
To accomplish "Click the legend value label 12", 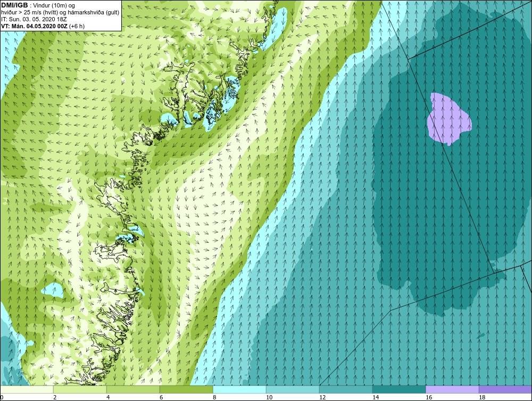I will tap(322, 397).
